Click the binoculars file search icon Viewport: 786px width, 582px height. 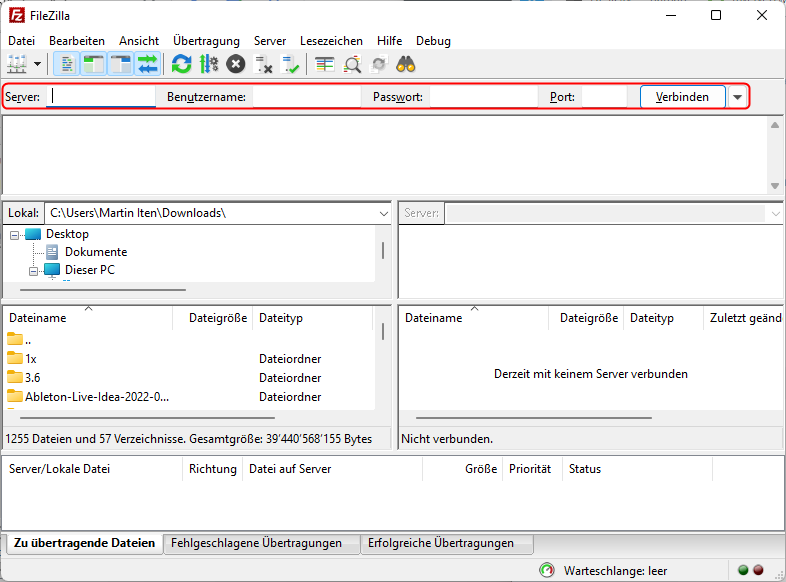[x=406, y=64]
